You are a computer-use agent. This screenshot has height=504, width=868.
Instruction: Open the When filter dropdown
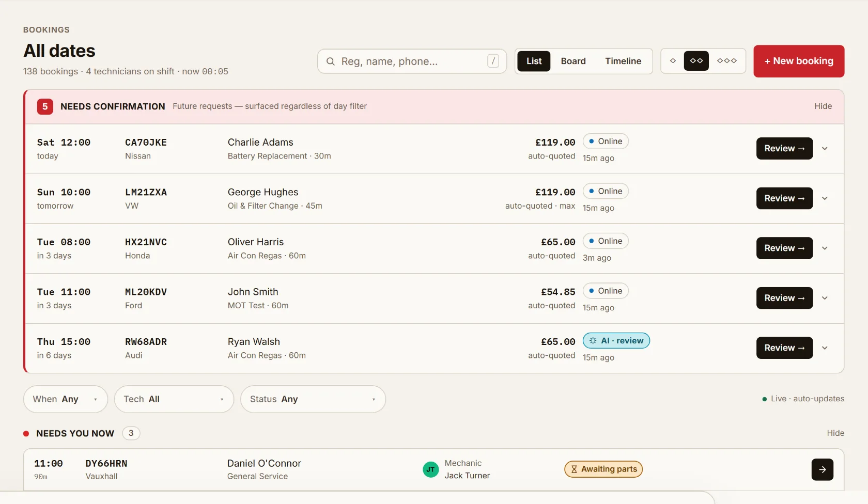click(x=66, y=399)
